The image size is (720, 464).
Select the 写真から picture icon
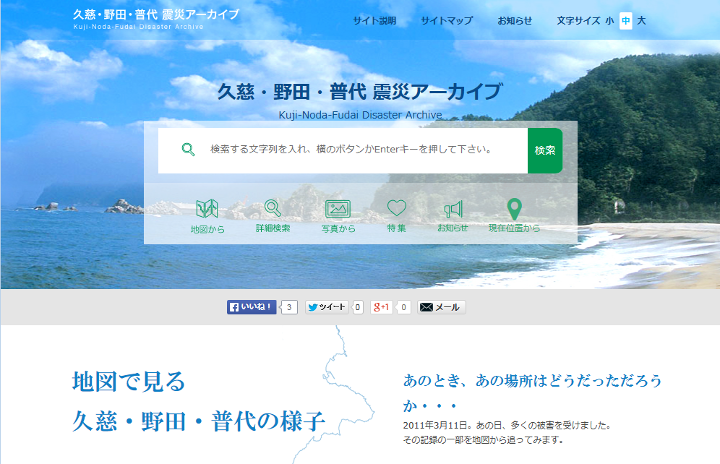tap(337, 210)
